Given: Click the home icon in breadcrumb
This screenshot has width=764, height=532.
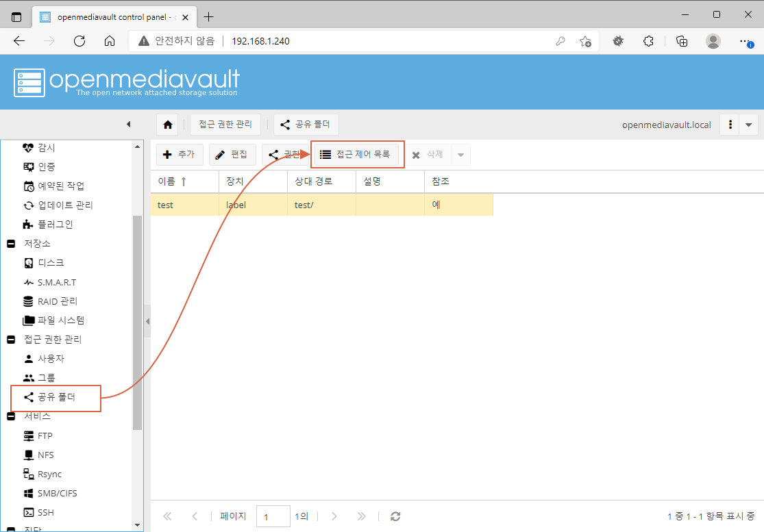Looking at the screenshot, I should (168, 125).
